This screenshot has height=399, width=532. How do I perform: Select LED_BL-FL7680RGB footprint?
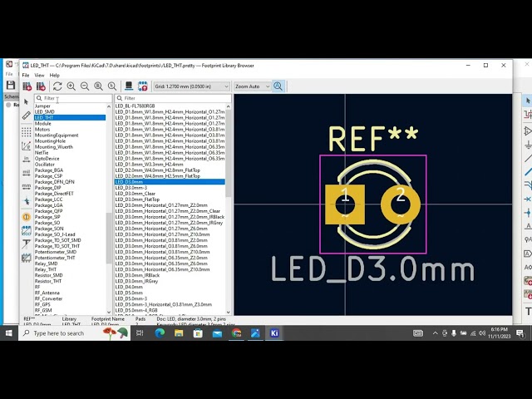[135, 106]
